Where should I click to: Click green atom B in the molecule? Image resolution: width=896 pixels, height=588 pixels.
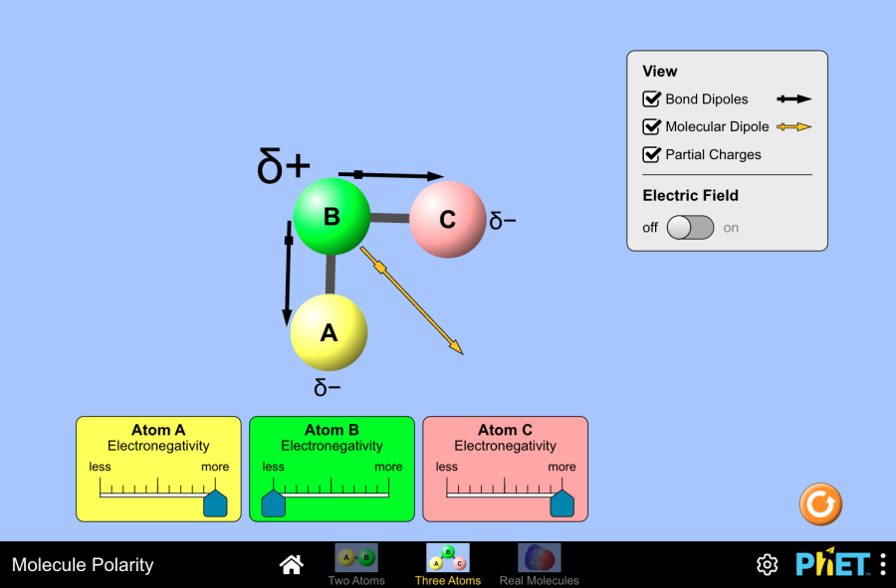pos(332,217)
